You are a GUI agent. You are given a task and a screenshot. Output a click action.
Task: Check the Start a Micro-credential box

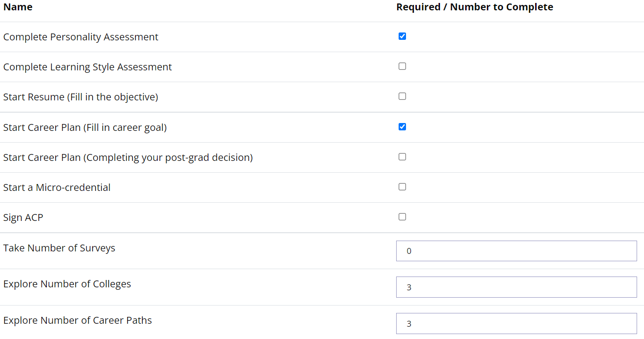click(402, 186)
